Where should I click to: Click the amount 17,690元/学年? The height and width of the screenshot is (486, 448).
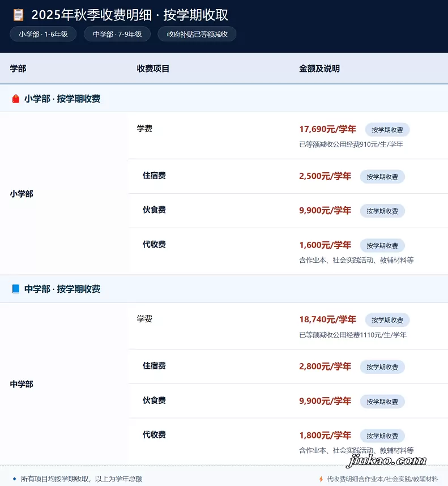pyautogui.click(x=327, y=129)
